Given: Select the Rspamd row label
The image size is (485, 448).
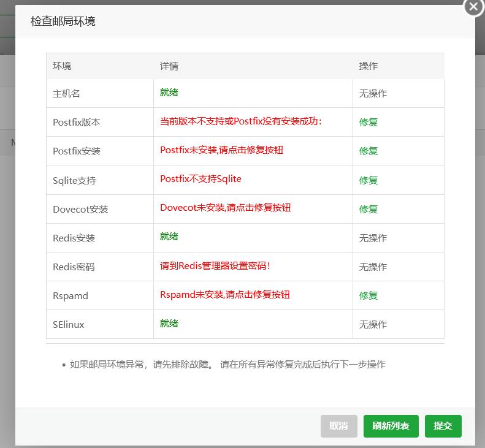Looking at the screenshot, I should point(71,296).
